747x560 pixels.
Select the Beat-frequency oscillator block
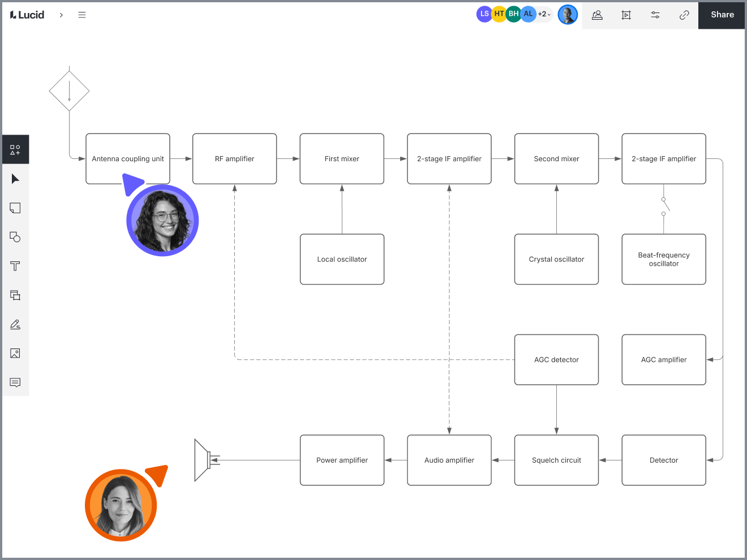pyautogui.click(x=664, y=259)
